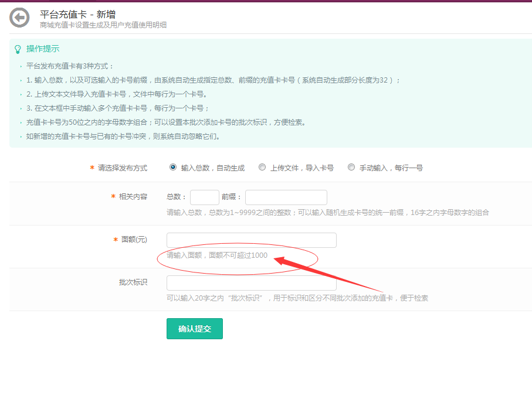Submit form with 确认提交 button
This screenshot has width=532, height=399.
click(195, 329)
